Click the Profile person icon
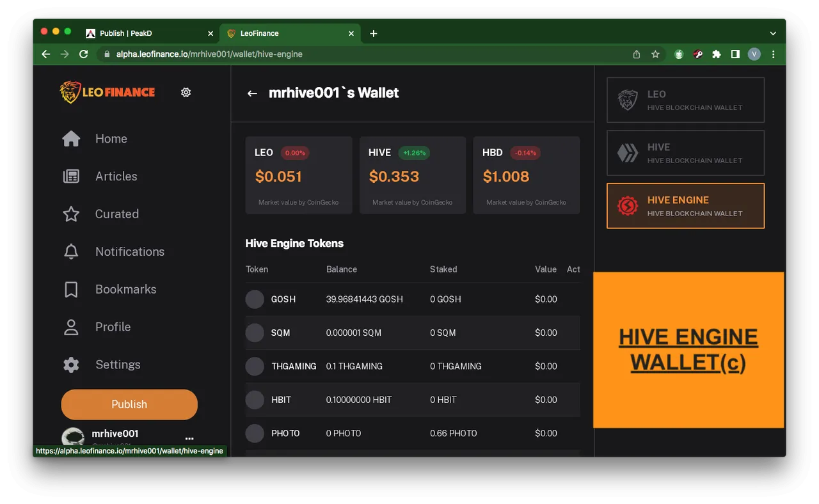 pyautogui.click(x=71, y=327)
